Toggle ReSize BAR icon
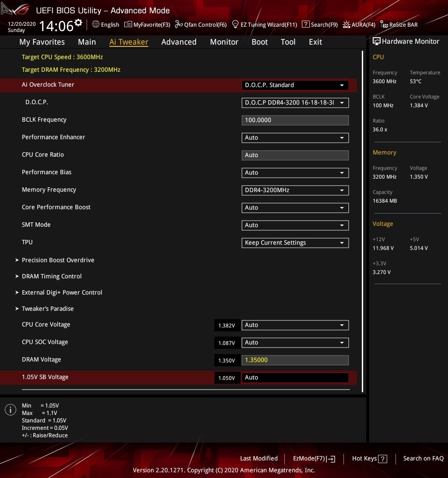The image size is (448, 478). 384,25
